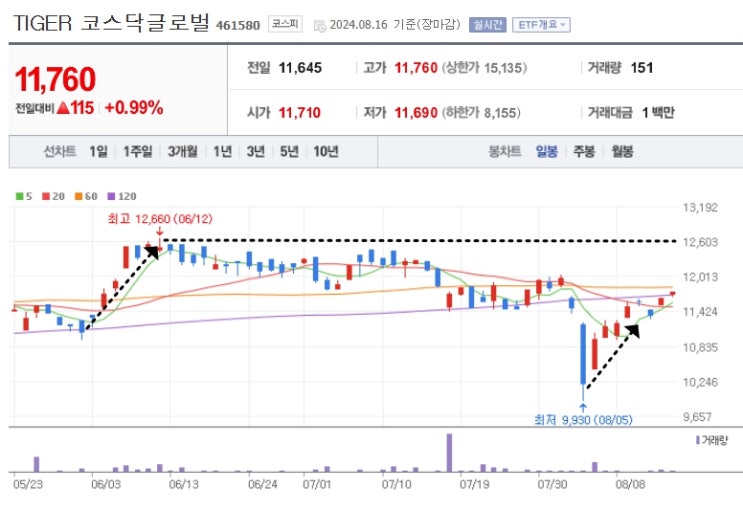Click the 거래대금 1 백만 value
This screenshot has height=510, width=743.
(658, 113)
